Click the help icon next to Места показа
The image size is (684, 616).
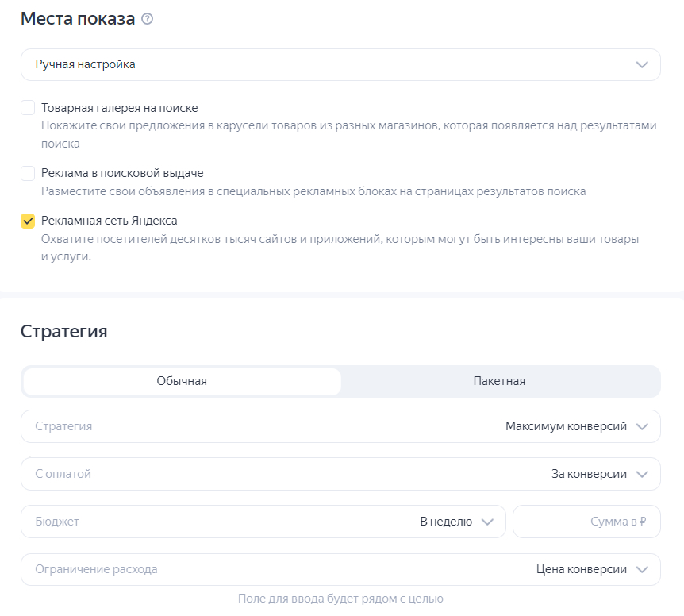(x=147, y=20)
